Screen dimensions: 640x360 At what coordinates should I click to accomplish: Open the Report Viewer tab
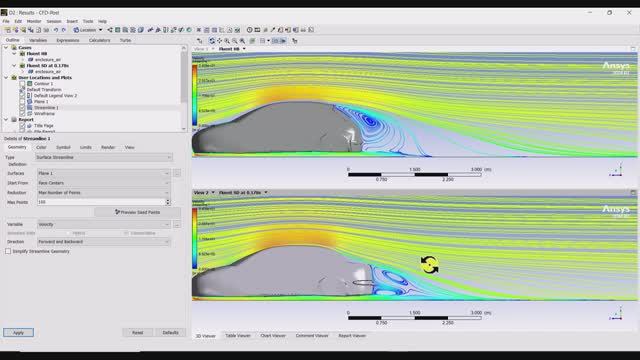[x=352, y=336]
